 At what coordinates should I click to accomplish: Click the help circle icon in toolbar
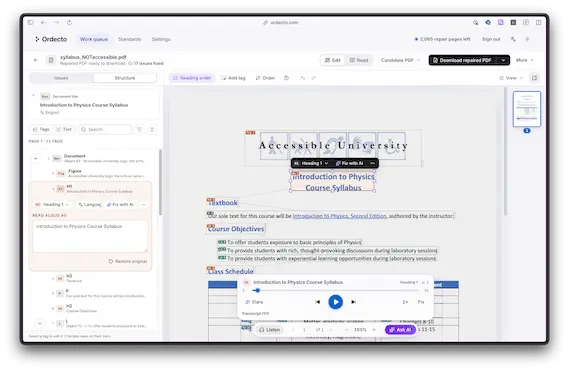pos(286,78)
